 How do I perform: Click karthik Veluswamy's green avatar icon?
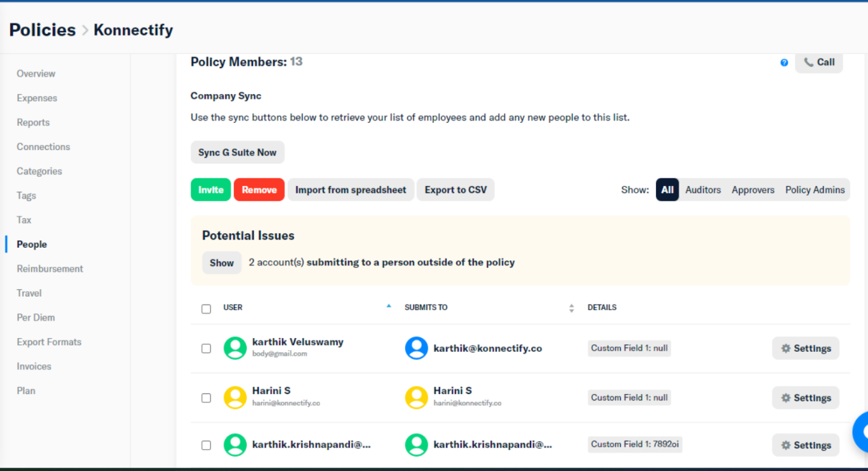click(x=235, y=348)
